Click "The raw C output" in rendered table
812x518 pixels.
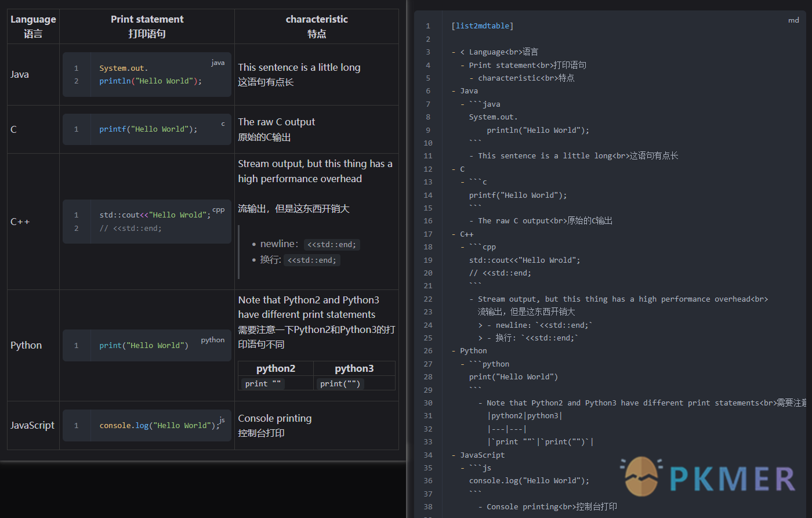click(x=277, y=122)
